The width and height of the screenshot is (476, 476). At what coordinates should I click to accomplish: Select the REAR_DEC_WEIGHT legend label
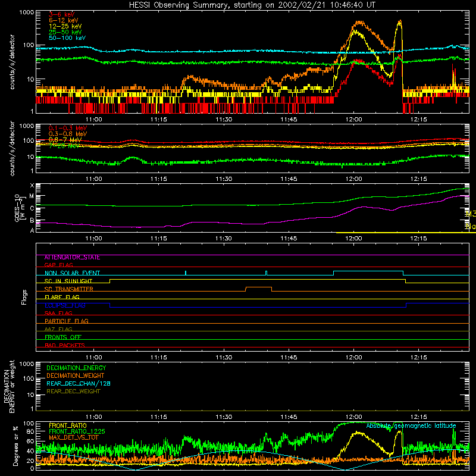point(73,392)
